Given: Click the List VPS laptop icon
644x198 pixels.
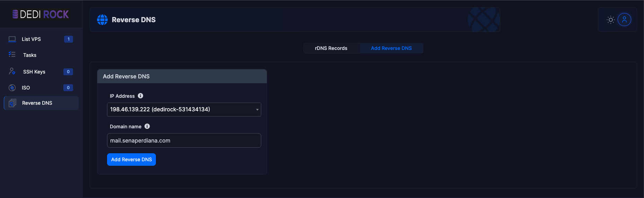Looking at the screenshot, I should (x=12, y=39).
